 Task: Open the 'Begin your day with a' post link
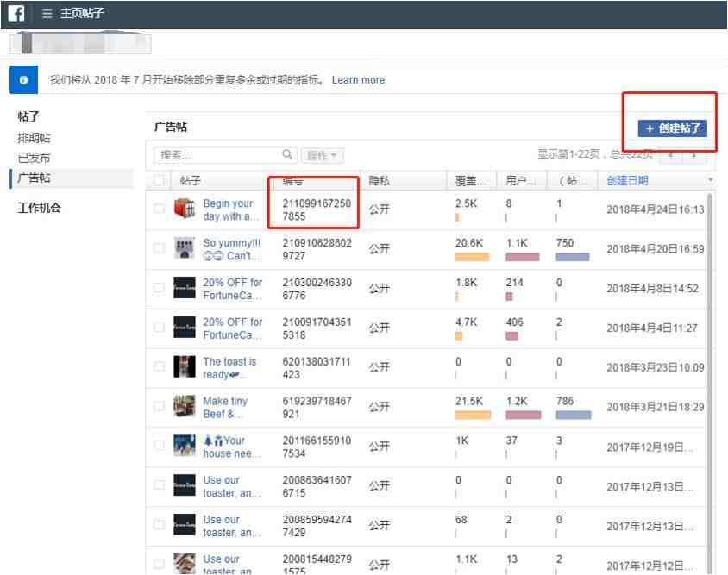tap(231, 209)
